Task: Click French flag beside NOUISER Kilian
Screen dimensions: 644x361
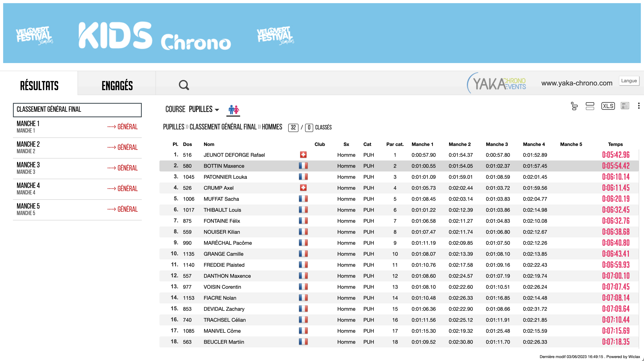Action: click(x=303, y=232)
